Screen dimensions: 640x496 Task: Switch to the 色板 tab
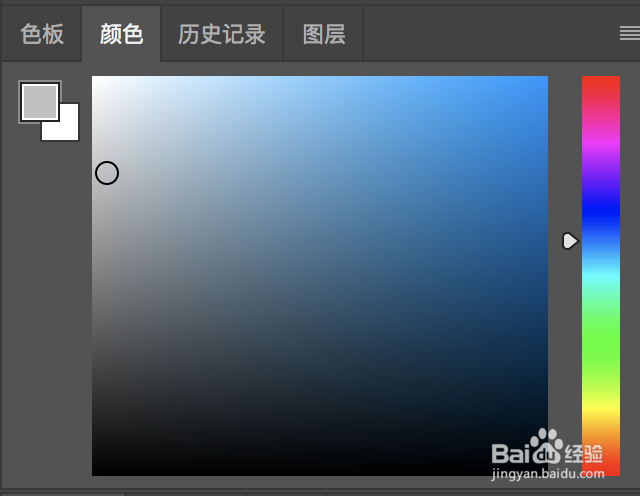(42, 34)
